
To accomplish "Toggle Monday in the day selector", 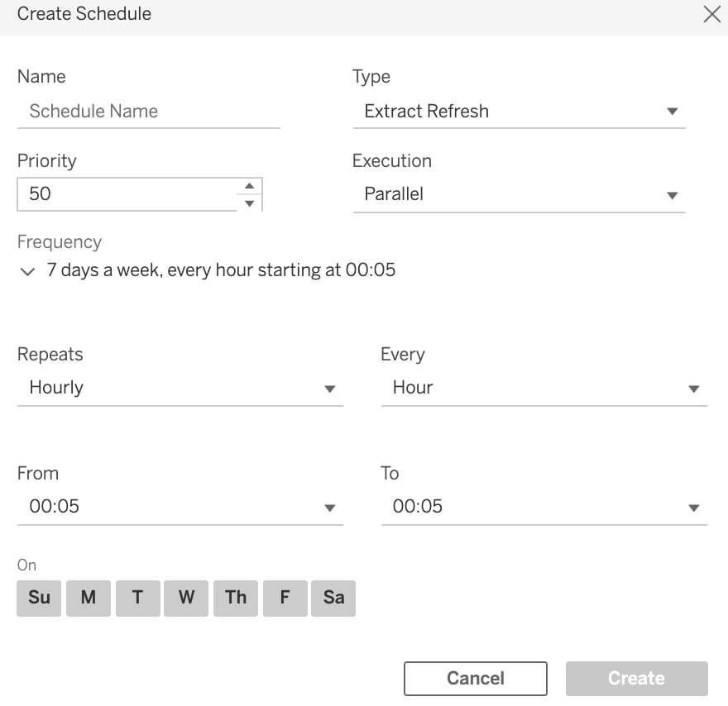I will click(89, 598).
